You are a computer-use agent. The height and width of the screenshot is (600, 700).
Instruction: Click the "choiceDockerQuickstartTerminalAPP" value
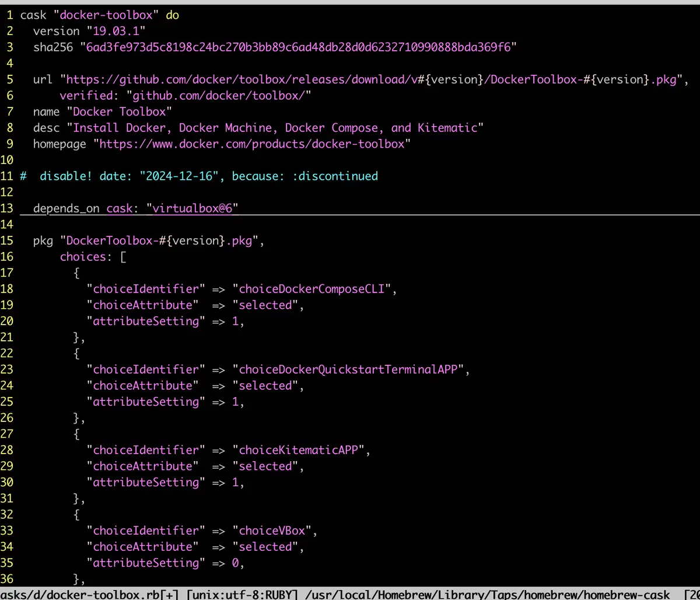click(x=348, y=369)
